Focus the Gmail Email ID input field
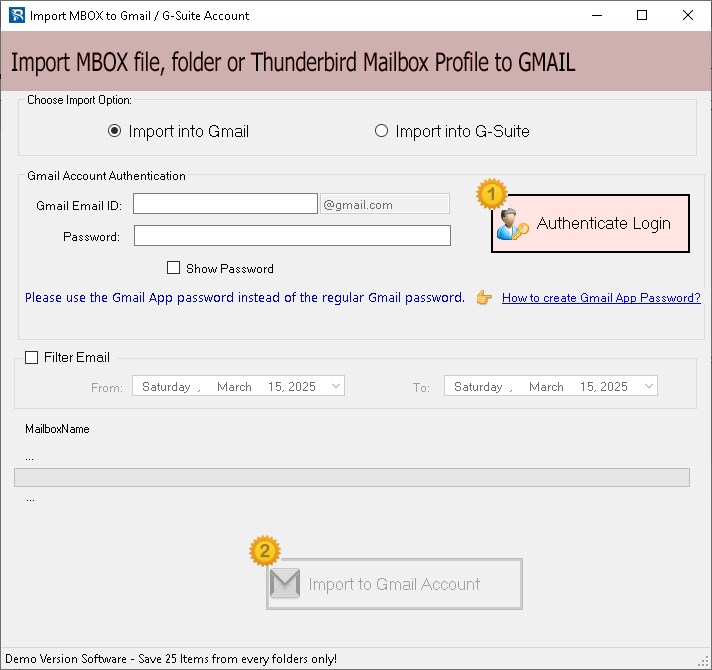Viewport: 712px width, 670px height. coord(225,204)
